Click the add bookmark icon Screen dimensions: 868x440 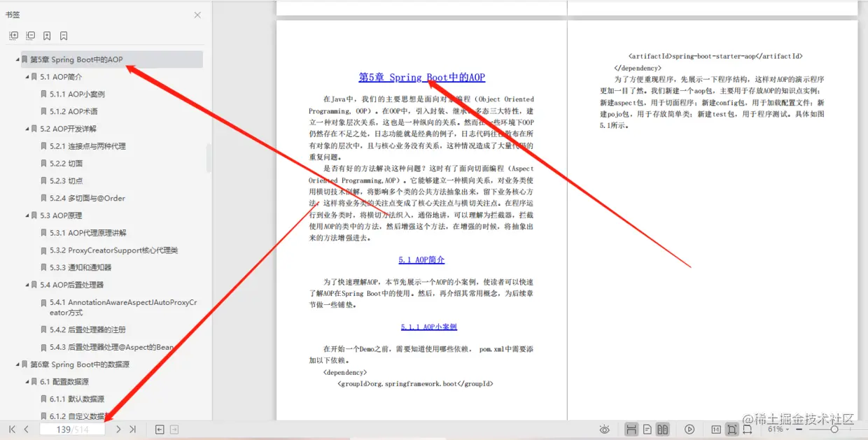[x=47, y=36]
